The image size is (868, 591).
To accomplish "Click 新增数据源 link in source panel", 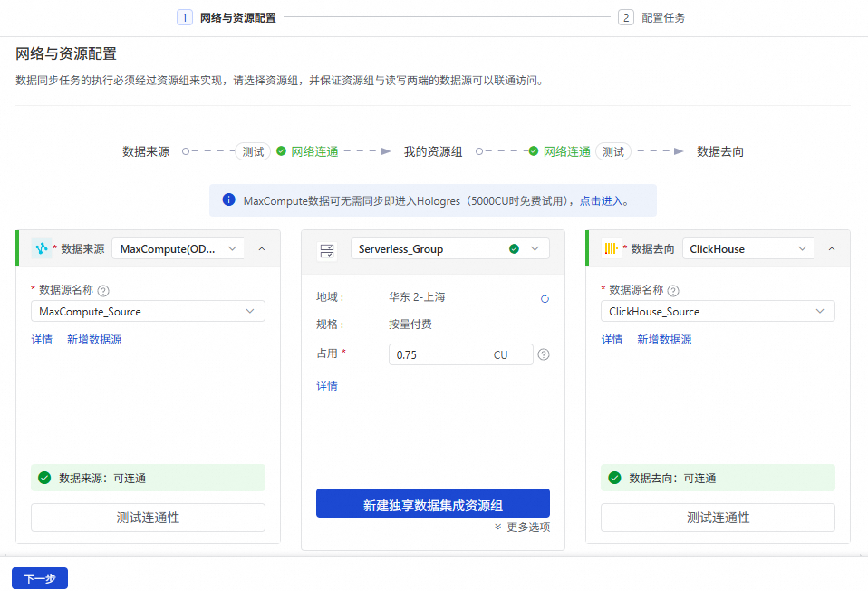I will point(94,340).
